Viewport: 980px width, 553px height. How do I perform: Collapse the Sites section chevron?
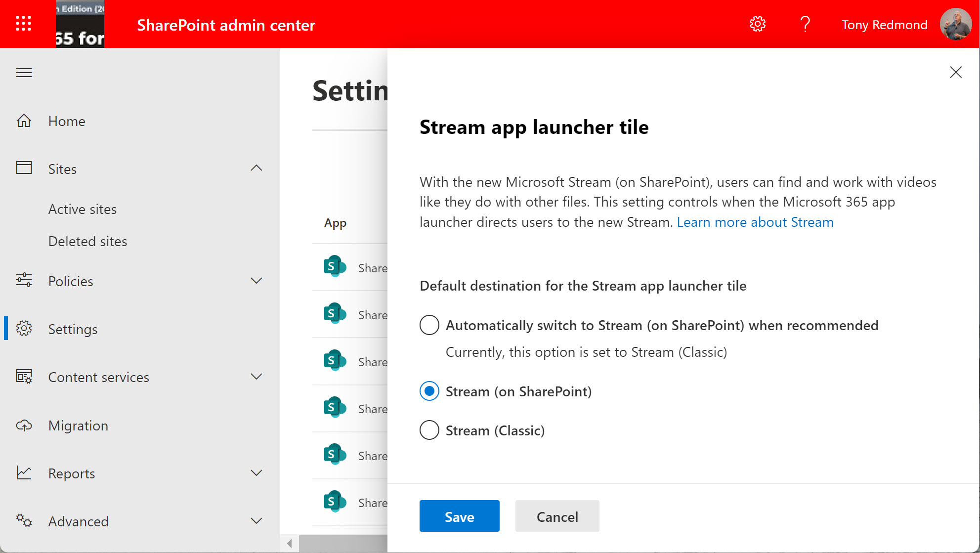(x=256, y=168)
